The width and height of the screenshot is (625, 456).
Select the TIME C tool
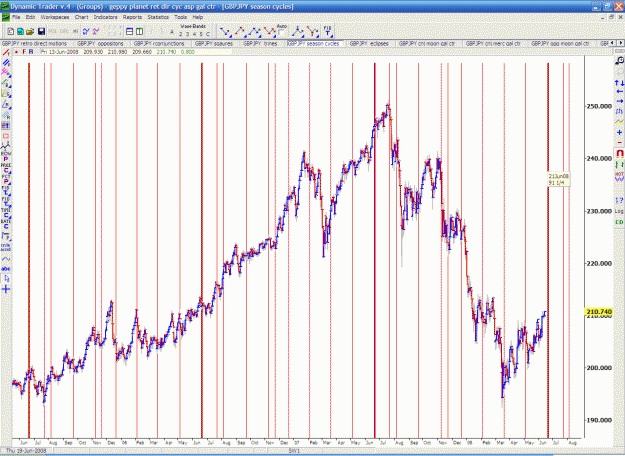[6, 213]
